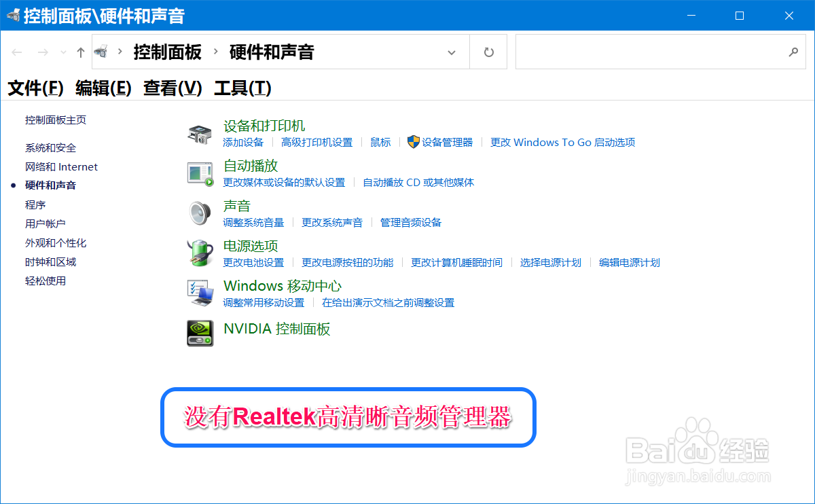Click the forward arrow navigation button
815x504 pixels.
[43, 52]
